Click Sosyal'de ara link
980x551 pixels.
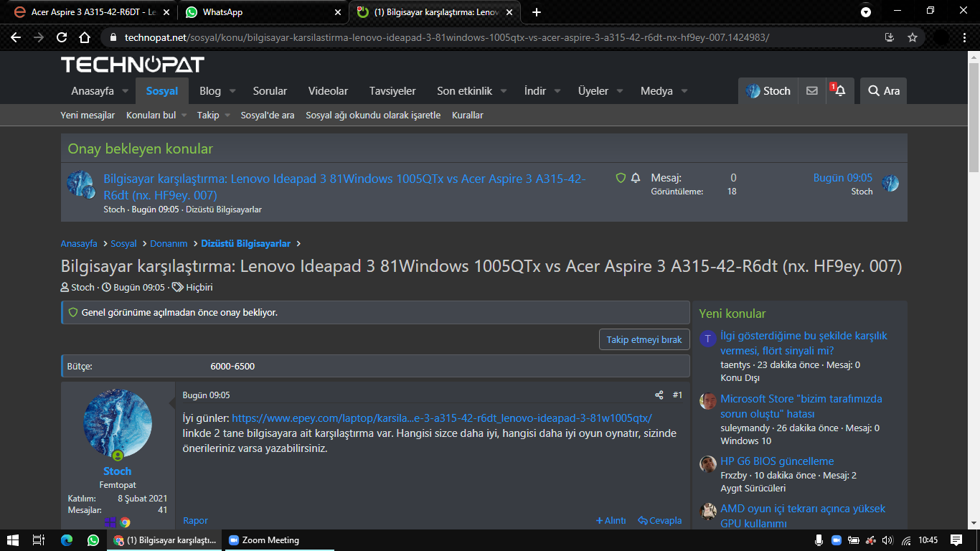point(268,115)
